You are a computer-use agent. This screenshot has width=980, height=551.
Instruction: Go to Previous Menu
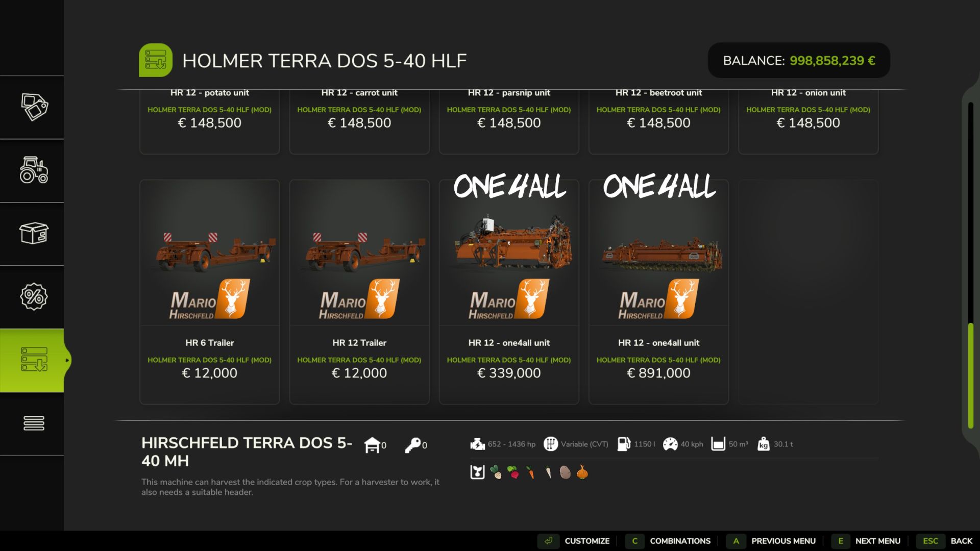point(772,541)
